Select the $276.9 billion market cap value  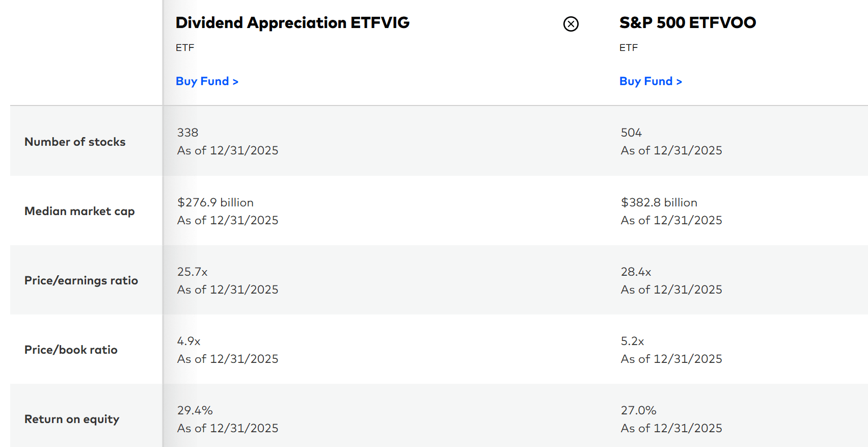[215, 202]
